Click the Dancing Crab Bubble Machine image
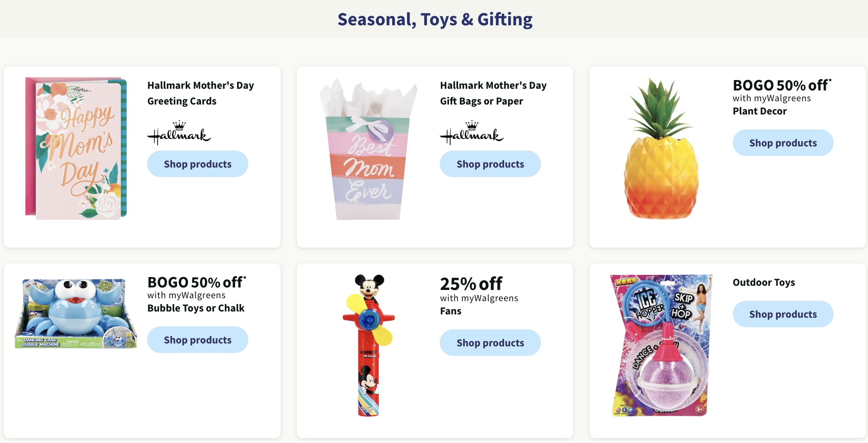The height and width of the screenshot is (443, 868). coord(76,313)
